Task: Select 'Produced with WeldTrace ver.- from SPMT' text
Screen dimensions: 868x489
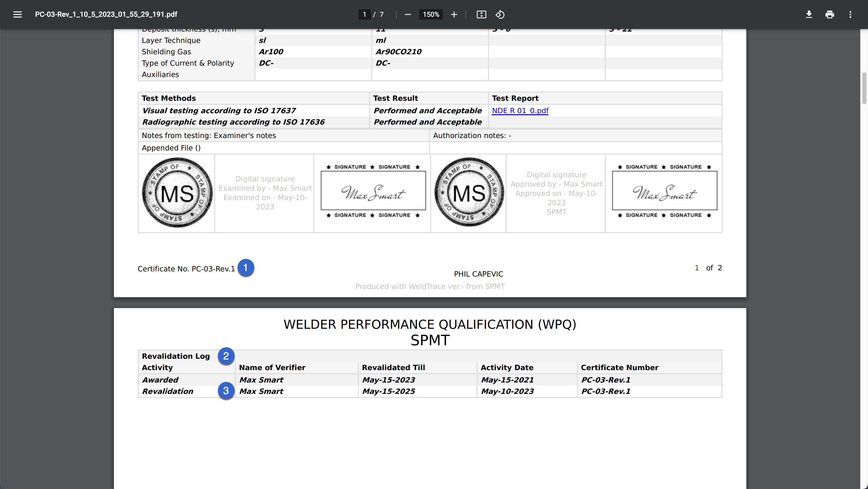Action: pos(430,286)
